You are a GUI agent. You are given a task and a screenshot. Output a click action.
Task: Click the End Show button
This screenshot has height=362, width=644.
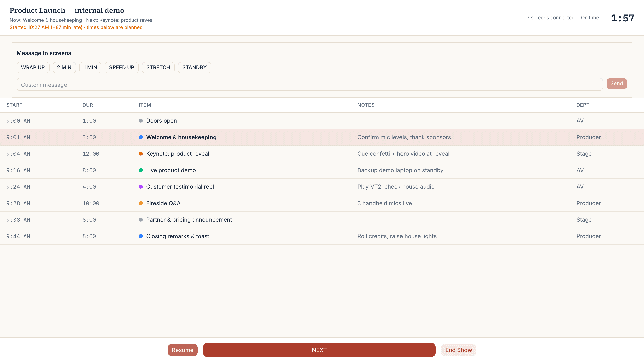458,350
